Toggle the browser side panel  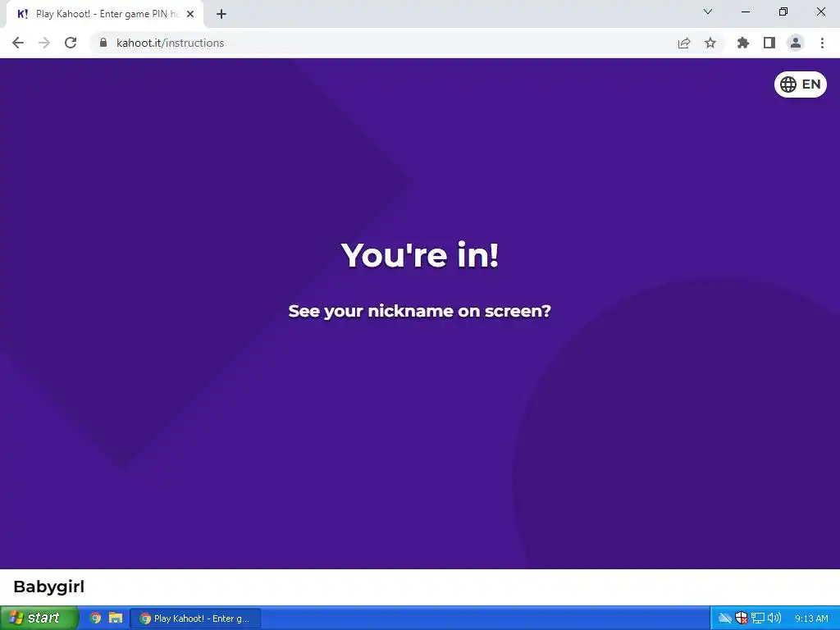(769, 43)
